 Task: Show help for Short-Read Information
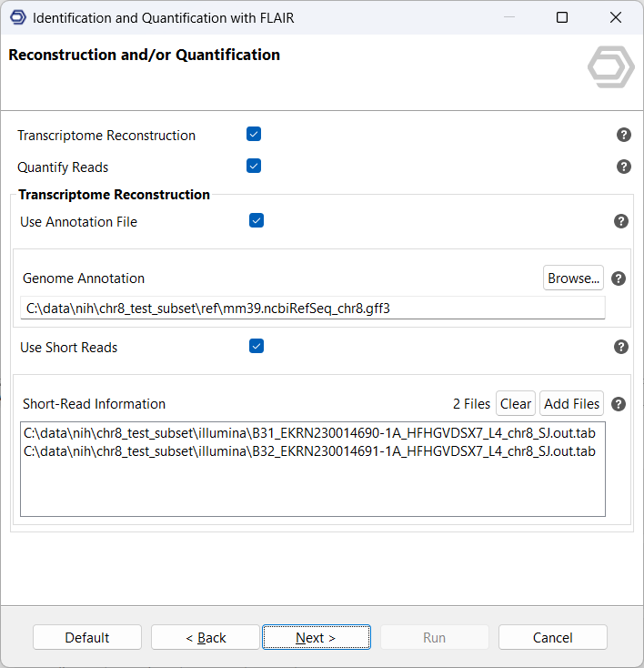tap(619, 404)
